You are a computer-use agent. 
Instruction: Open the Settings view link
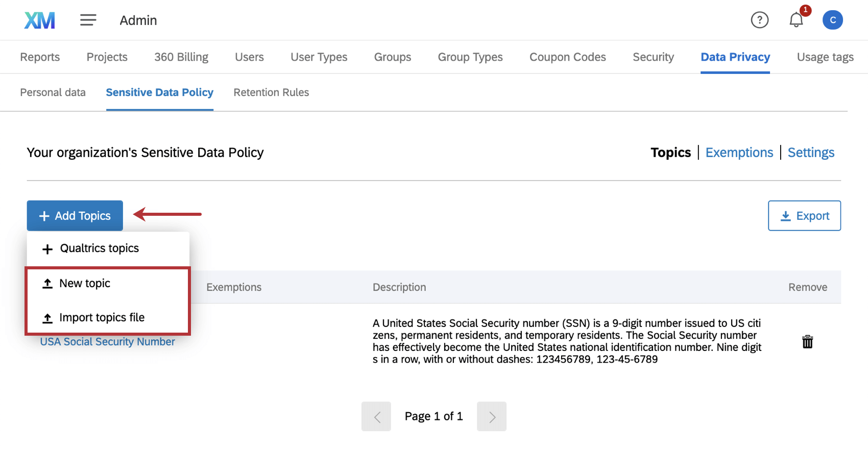pos(811,153)
